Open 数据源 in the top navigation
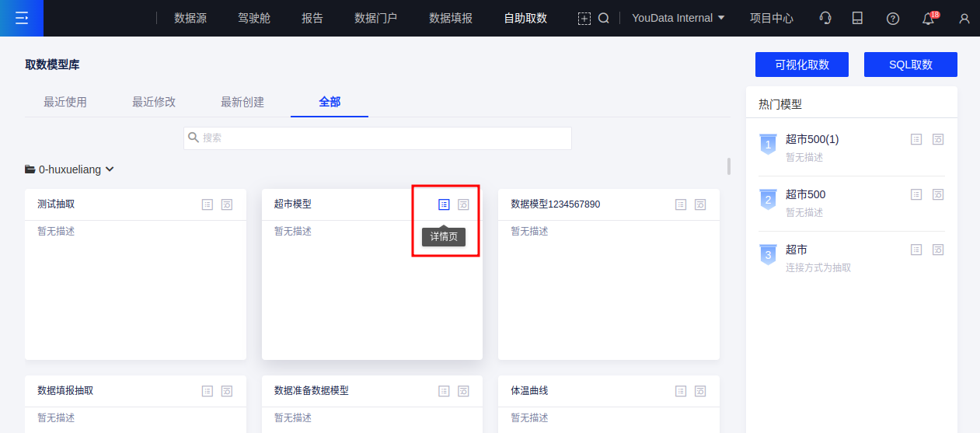The height and width of the screenshot is (433, 980). 190,18
